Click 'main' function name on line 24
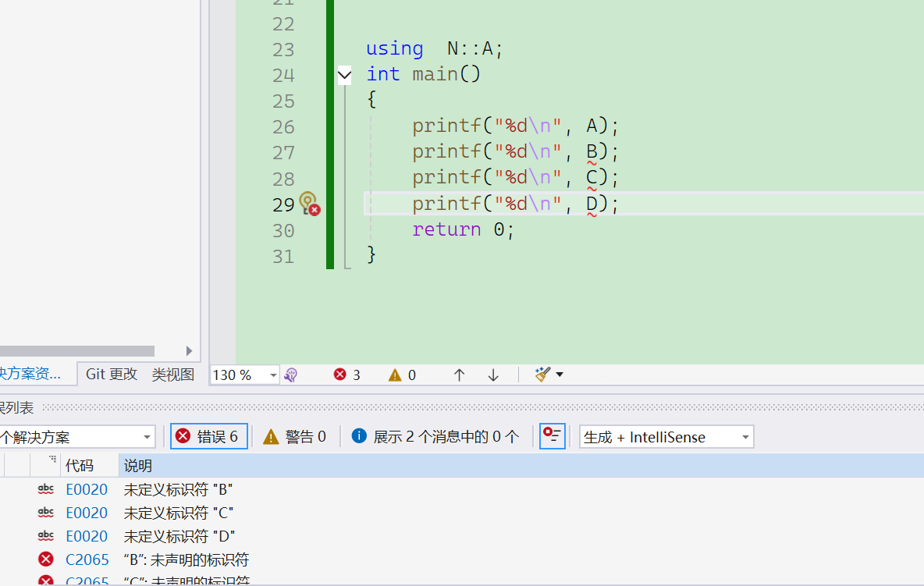This screenshot has width=924, height=586. tap(435, 74)
